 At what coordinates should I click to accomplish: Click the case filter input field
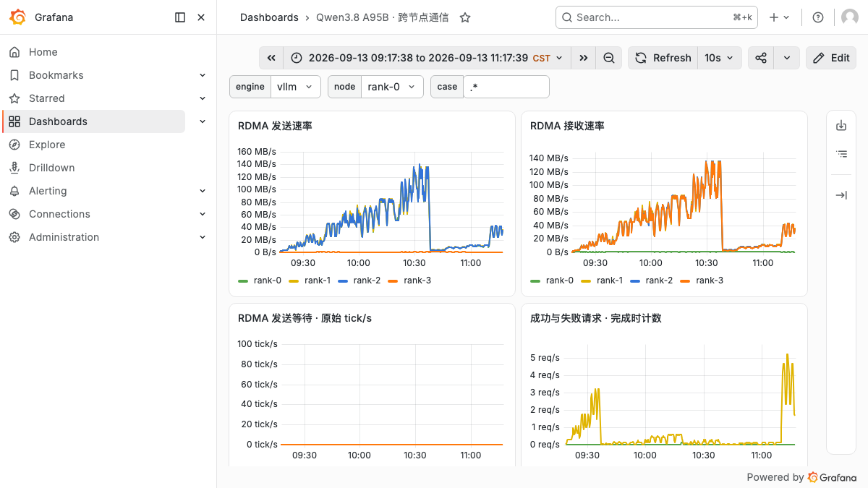506,87
